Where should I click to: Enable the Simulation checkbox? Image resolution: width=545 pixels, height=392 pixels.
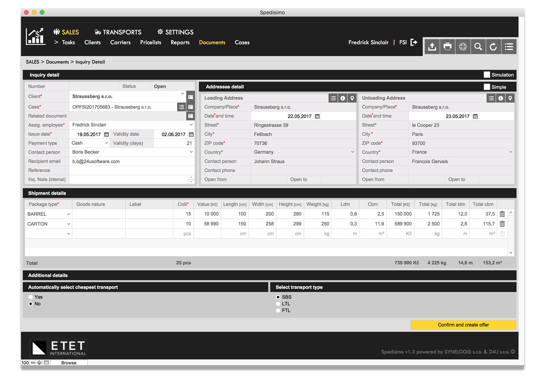[x=487, y=75]
